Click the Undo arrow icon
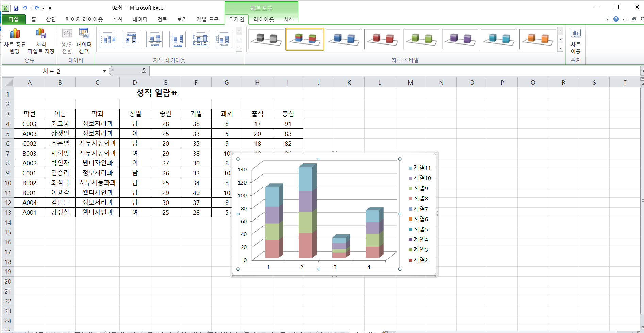This screenshot has width=644, height=333. pos(24,8)
